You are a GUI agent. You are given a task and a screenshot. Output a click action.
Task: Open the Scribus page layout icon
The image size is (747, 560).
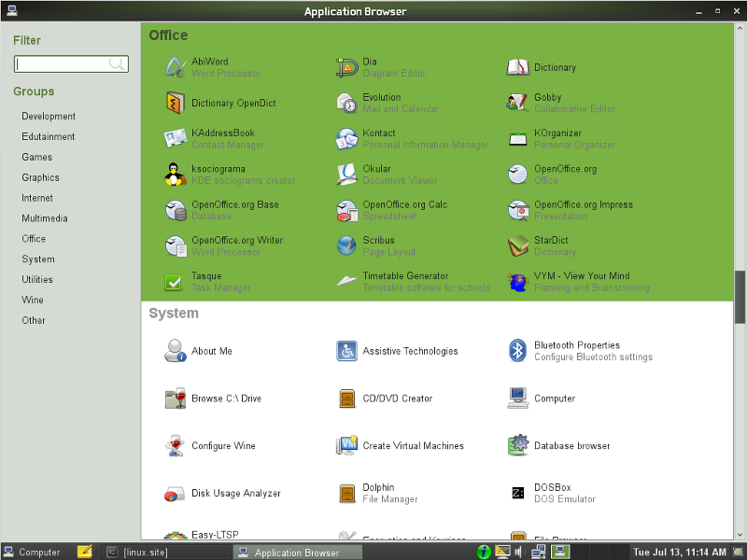point(346,245)
